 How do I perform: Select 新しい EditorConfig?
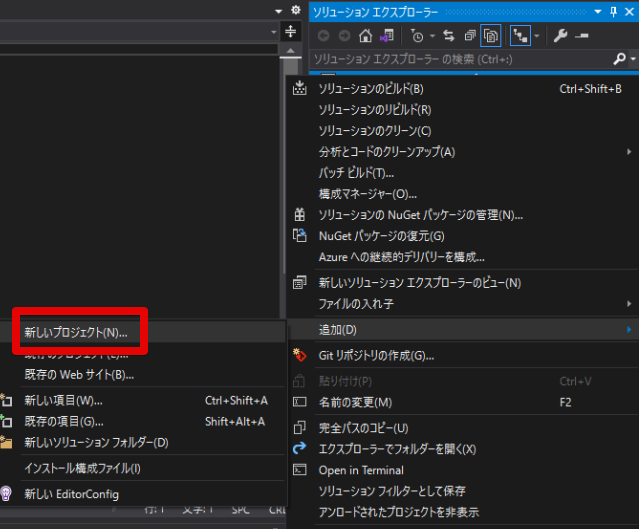pyautogui.click(x=143, y=494)
